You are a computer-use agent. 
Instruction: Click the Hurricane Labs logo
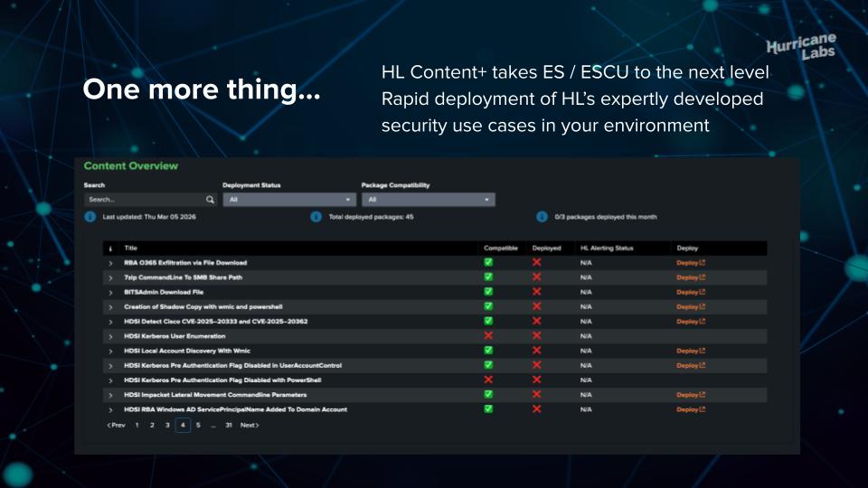click(x=801, y=46)
